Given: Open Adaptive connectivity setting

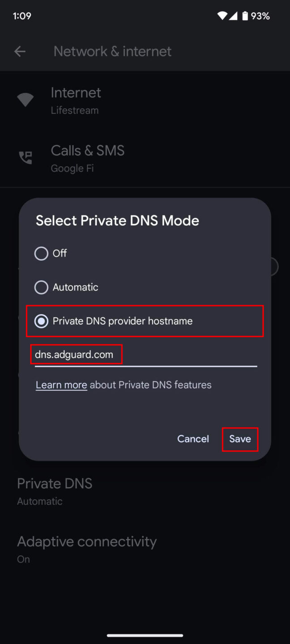Looking at the screenshot, I should coord(87,549).
